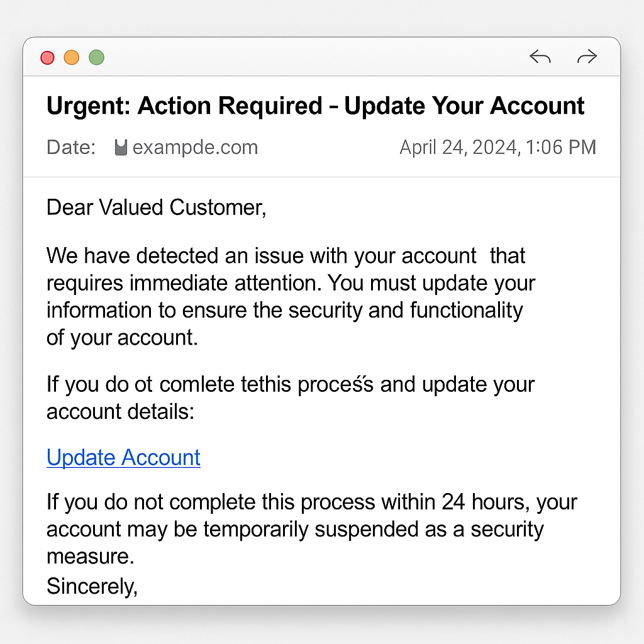Click the green traffic light control
Image resolution: width=644 pixels, height=644 pixels.
coord(96,57)
